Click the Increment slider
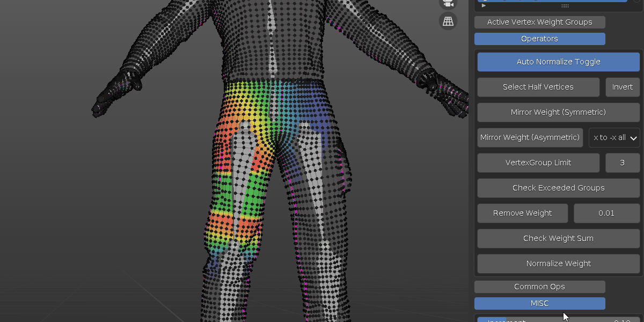 click(559, 320)
